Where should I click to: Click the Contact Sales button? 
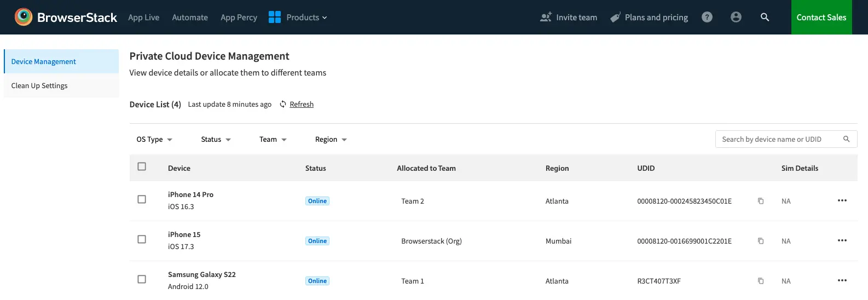coord(821,17)
